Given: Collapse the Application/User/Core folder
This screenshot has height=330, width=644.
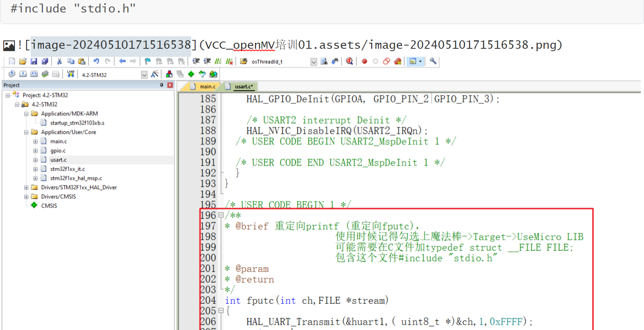Looking at the screenshot, I should tap(26, 132).
